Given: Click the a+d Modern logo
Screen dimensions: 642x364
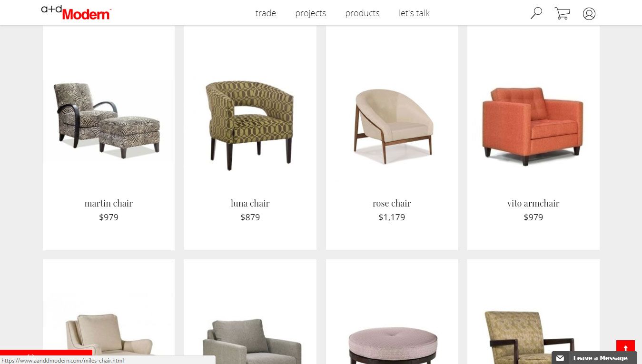Looking at the screenshot, I should pyautogui.click(x=76, y=12).
